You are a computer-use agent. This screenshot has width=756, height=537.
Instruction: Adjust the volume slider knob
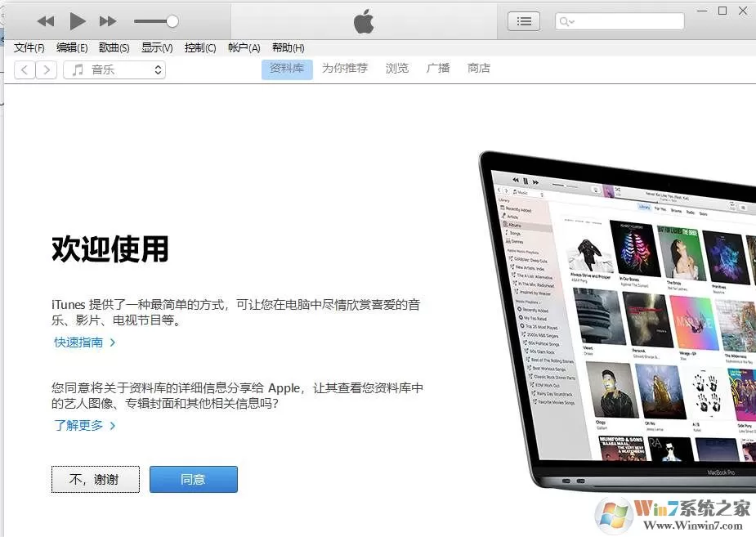tap(172, 21)
